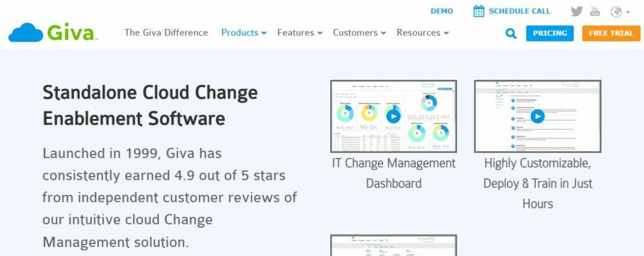Open the Twitter profile icon
The height and width of the screenshot is (256, 644).
577,11
